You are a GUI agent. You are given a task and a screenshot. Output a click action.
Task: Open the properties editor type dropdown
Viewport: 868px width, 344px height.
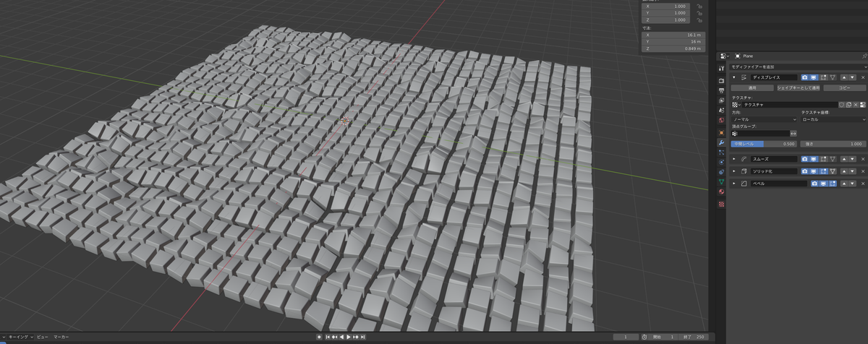(724, 56)
